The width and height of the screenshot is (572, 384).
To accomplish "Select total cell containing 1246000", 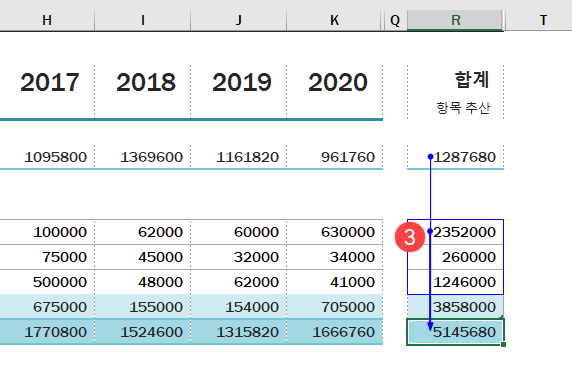I will pos(455,282).
